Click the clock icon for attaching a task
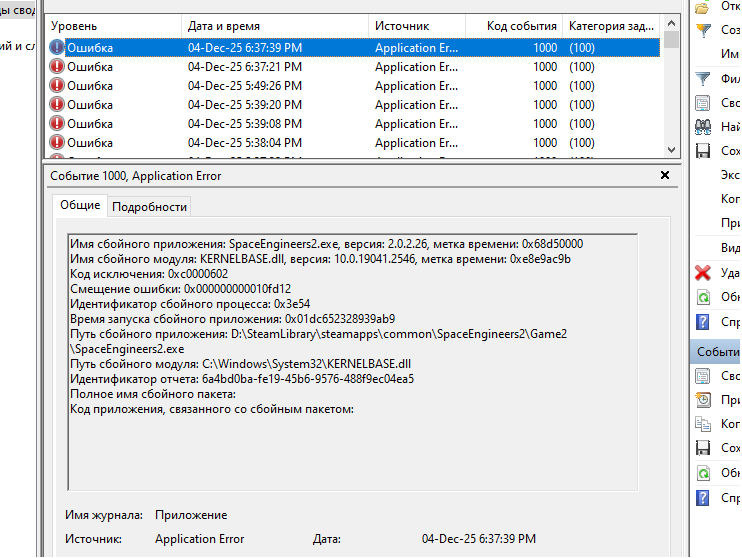The height and width of the screenshot is (558, 742). [704, 400]
